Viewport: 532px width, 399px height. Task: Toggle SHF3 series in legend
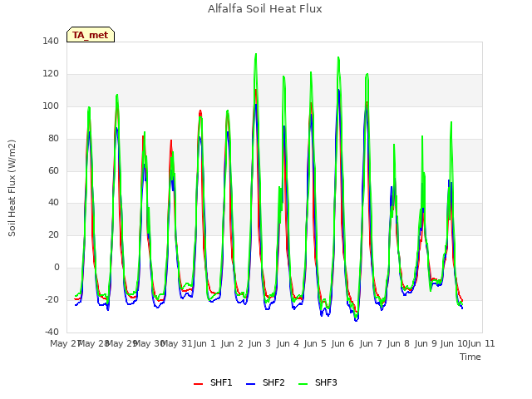pos(318,383)
